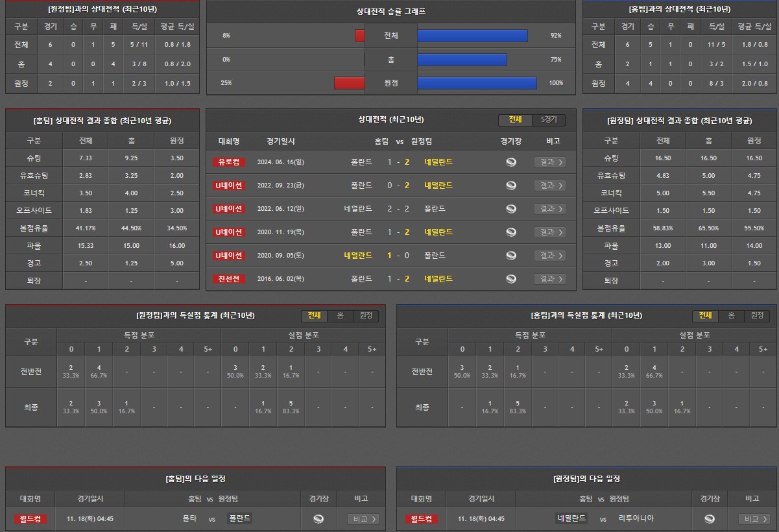
Task: Click blue 92% overall win rate bar
Action: coord(472,36)
